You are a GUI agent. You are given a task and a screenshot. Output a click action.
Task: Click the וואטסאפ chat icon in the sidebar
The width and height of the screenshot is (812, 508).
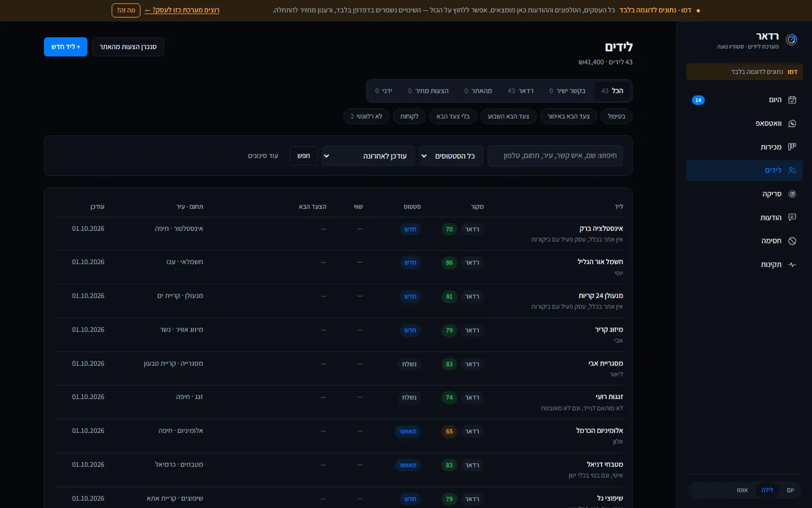tap(792, 124)
